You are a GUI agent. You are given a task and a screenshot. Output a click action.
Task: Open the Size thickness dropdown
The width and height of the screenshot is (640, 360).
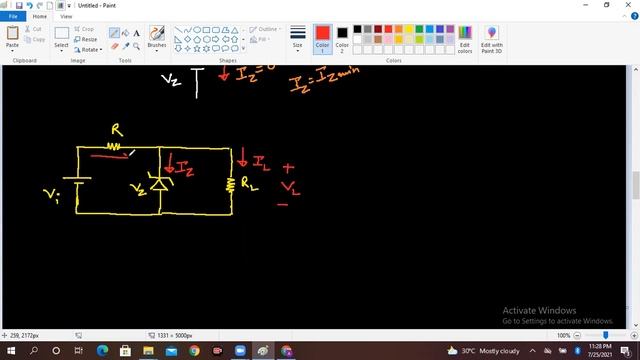coord(298,40)
